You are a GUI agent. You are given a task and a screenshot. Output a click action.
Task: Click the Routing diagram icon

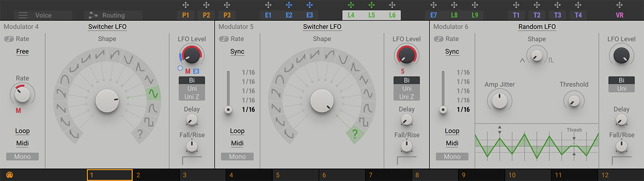click(93, 16)
